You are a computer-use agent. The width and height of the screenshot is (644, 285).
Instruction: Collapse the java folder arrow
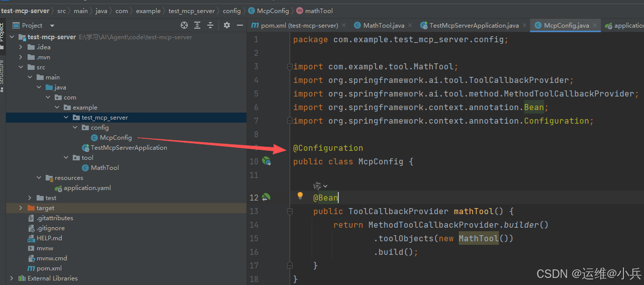[39, 87]
